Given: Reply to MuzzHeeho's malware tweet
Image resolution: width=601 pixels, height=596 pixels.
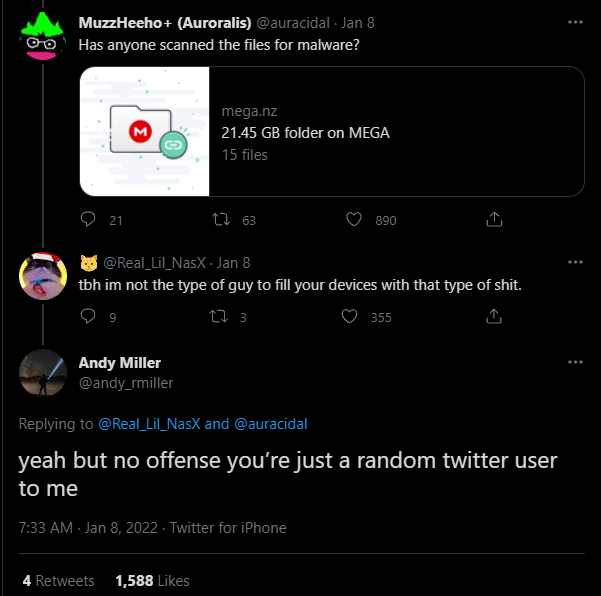Looking at the screenshot, I should click(87, 220).
